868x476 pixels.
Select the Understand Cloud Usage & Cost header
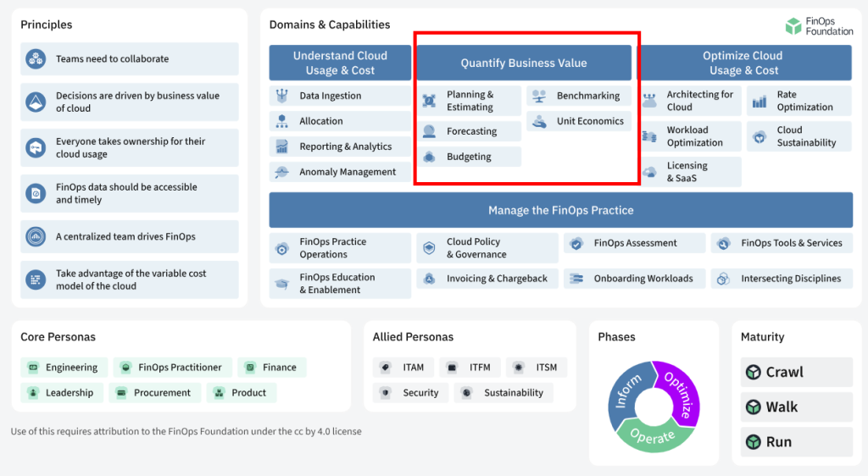[340, 63]
